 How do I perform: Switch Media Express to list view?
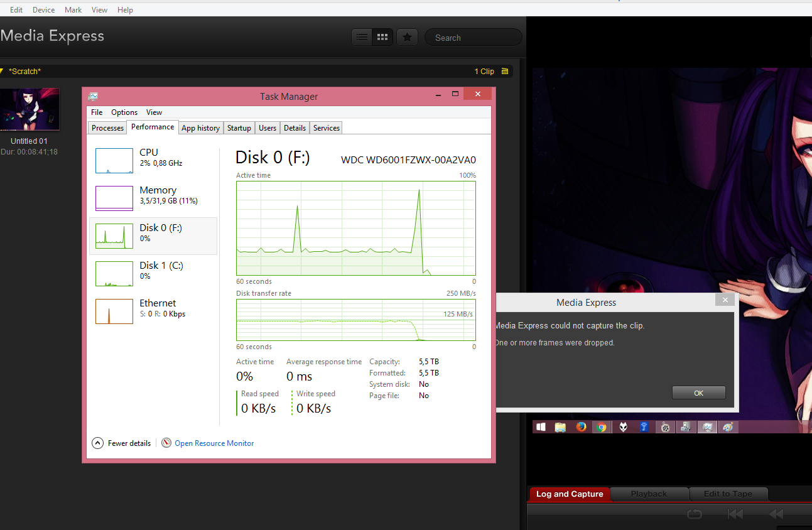coord(362,37)
